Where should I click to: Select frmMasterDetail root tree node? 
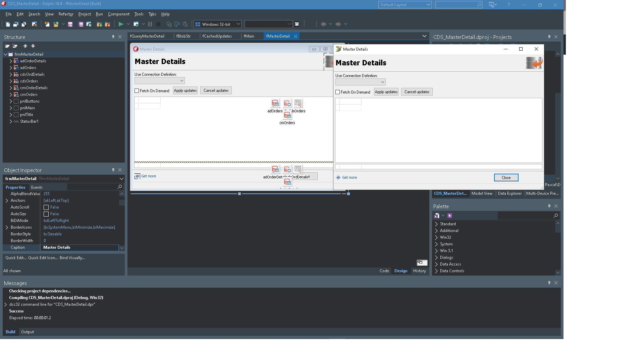(x=29, y=54)
